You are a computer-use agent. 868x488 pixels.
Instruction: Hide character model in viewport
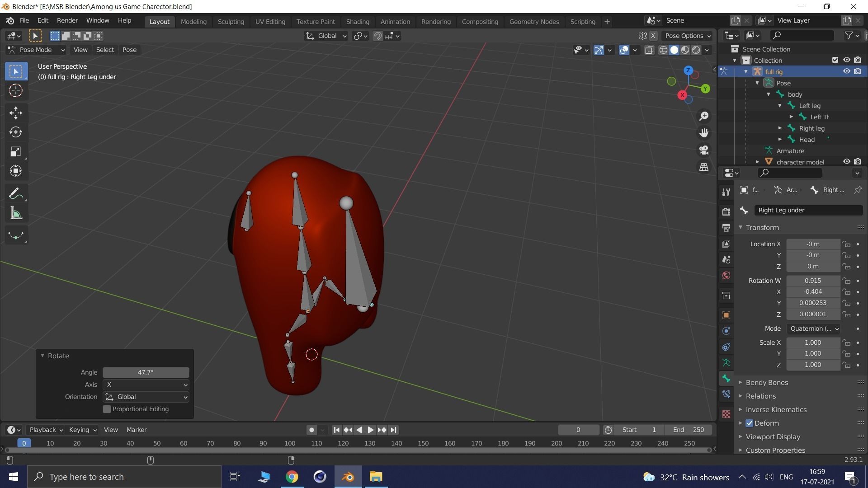point(846,162)
